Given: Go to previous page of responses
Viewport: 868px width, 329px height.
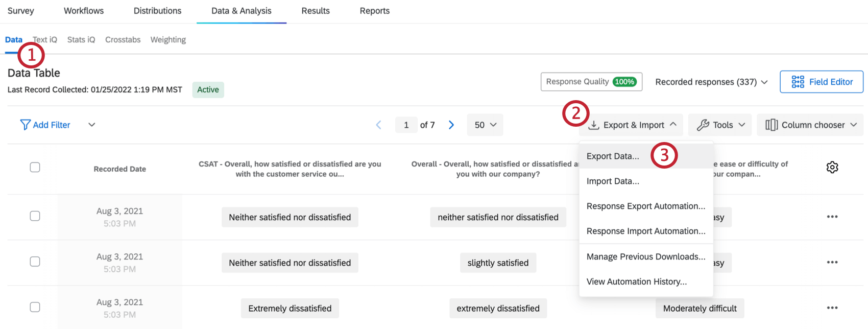Looking at the screenshot, I should (379, 125).
